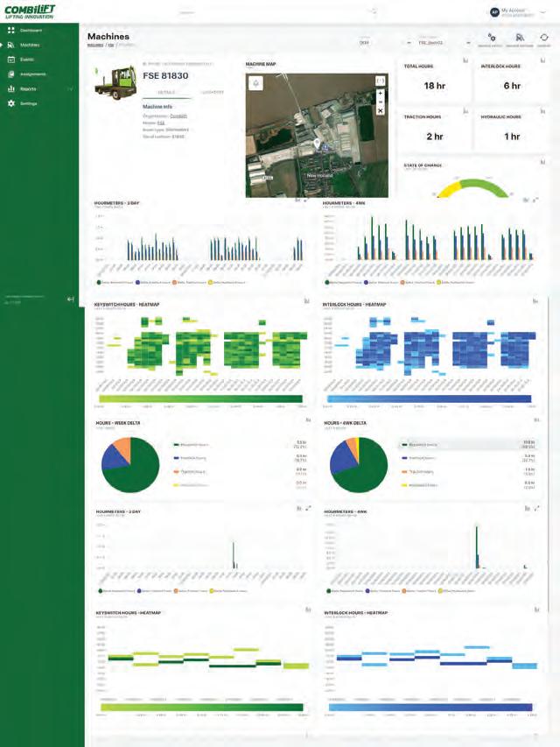Toggle the map layer style button
Image resolution: width=560 pixels, height=747 pixels.
[256, 83]
